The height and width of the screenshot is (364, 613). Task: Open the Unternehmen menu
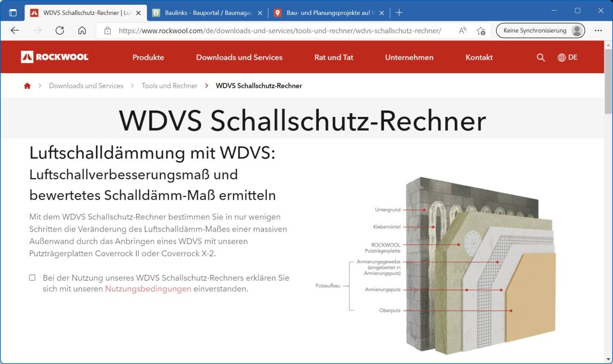point(410,58)
